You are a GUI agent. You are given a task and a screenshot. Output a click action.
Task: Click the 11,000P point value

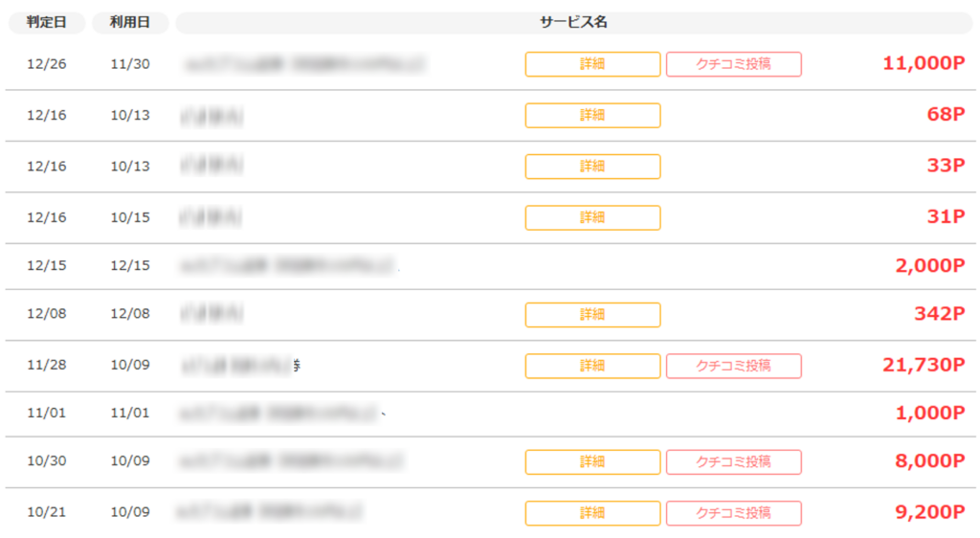(x=924, y=63)
